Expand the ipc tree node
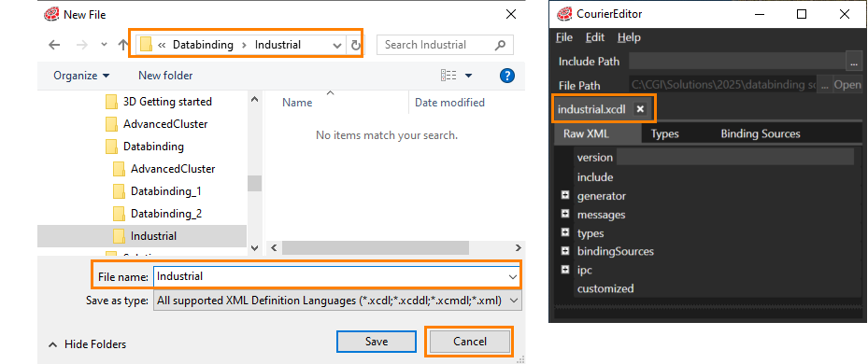 [565, 270]
